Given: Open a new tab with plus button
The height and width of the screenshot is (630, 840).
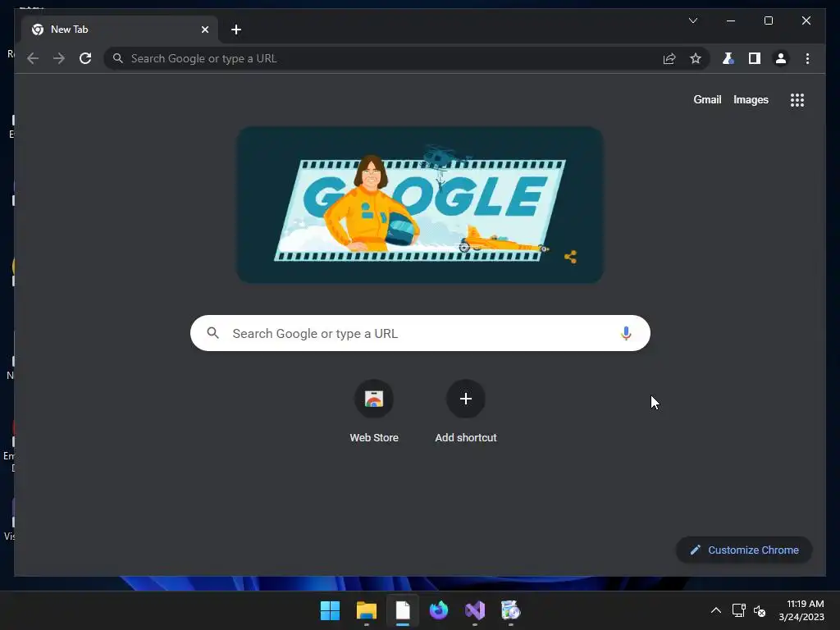Looking at the screenshot, I should click(x=236, y=30).
